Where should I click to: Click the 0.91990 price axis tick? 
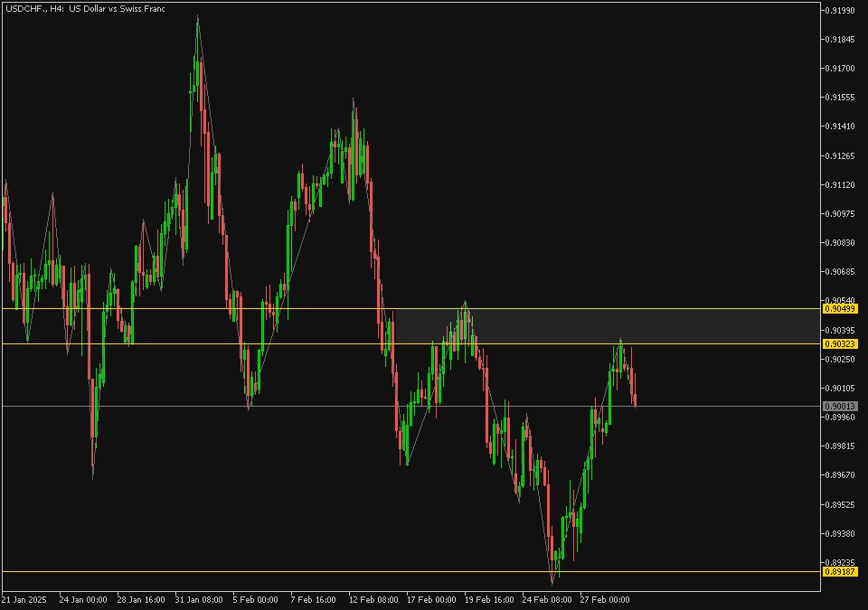[x=840, y=10]
